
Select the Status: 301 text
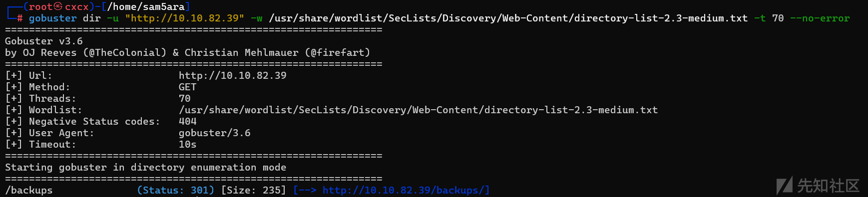[176, 190]
